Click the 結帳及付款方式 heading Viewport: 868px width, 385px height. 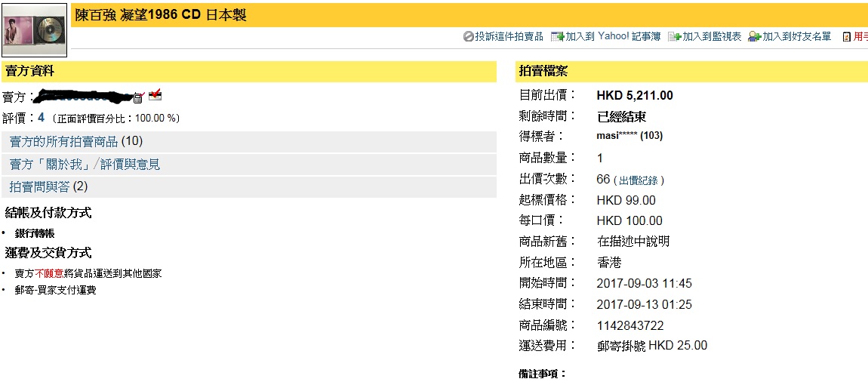[48, 212]
